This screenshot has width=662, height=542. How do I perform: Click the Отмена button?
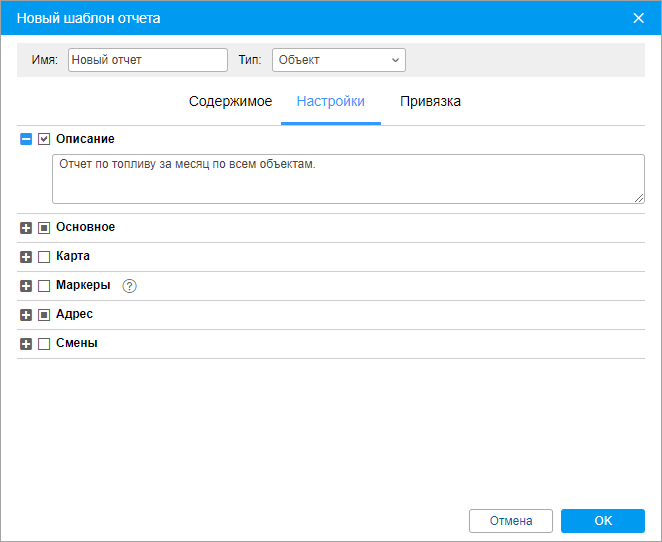510,520
